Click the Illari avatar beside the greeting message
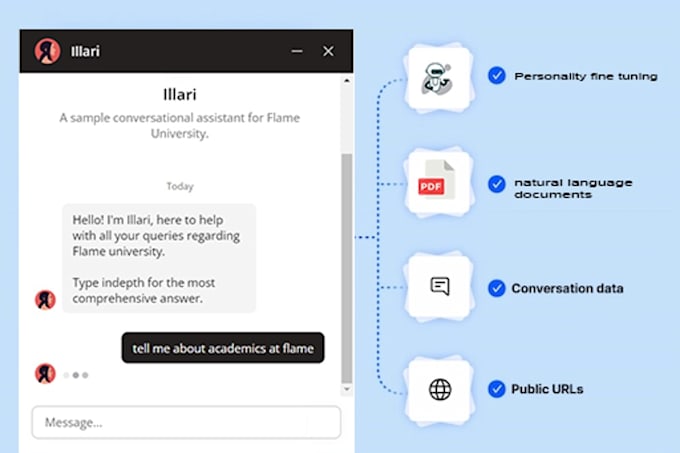 (45, 300)
